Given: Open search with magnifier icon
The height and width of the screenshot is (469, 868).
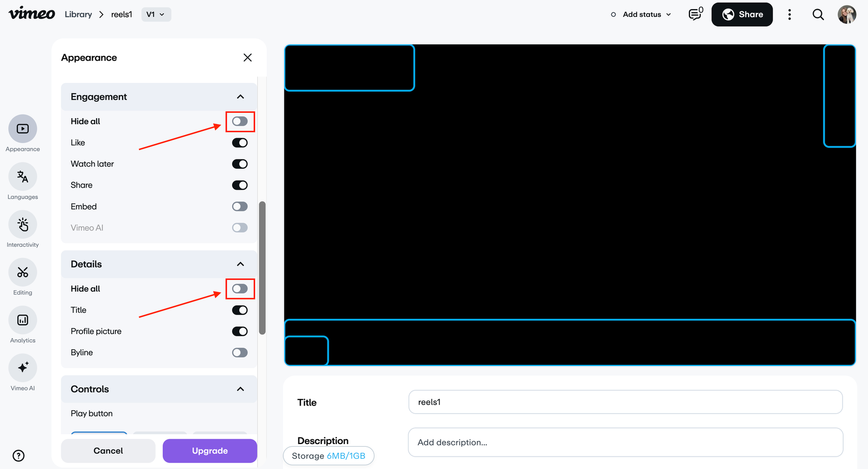Looking at the screenshot, I should [818, 15].
